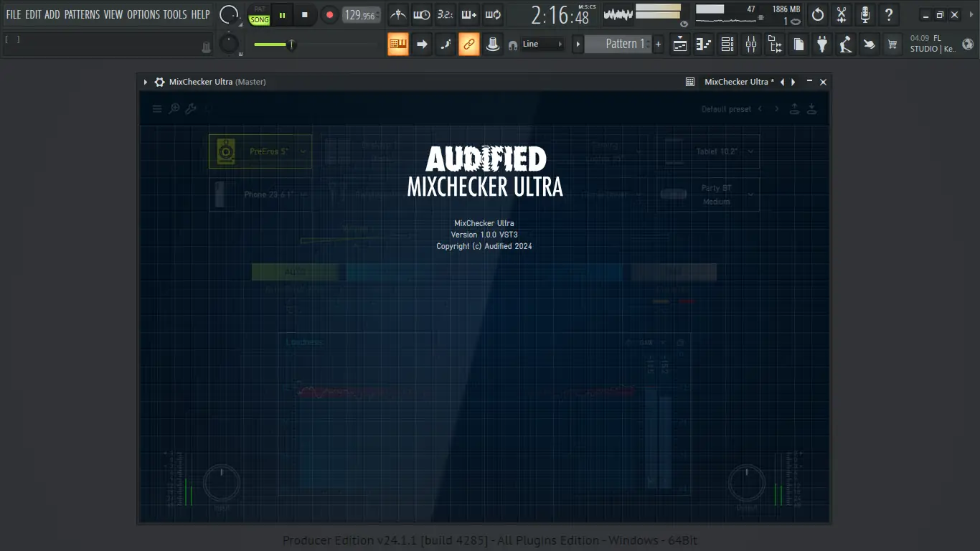Viewport: 980px width, 551px height.
Task: Open the Piano roll view
Action: [x=704, y=44]
